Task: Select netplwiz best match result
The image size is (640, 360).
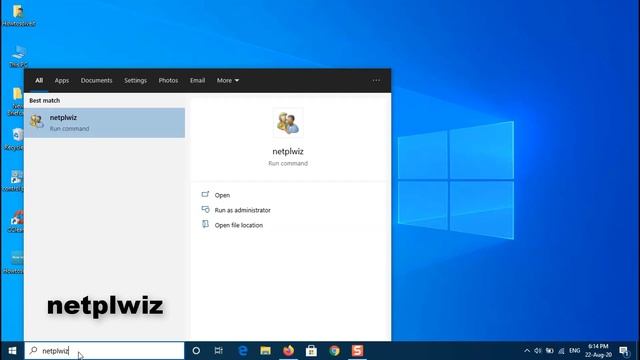Action: click(104, 123)
